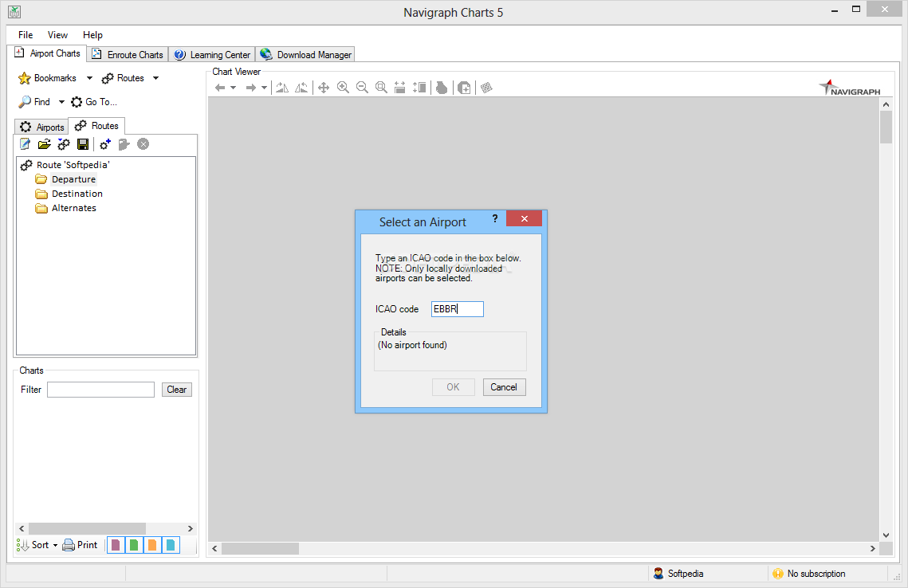Click Cancel in Select an Airport dialog
The width and height of the screenshot is (908, 588).
pyautogui.click(x=504, y=387)
